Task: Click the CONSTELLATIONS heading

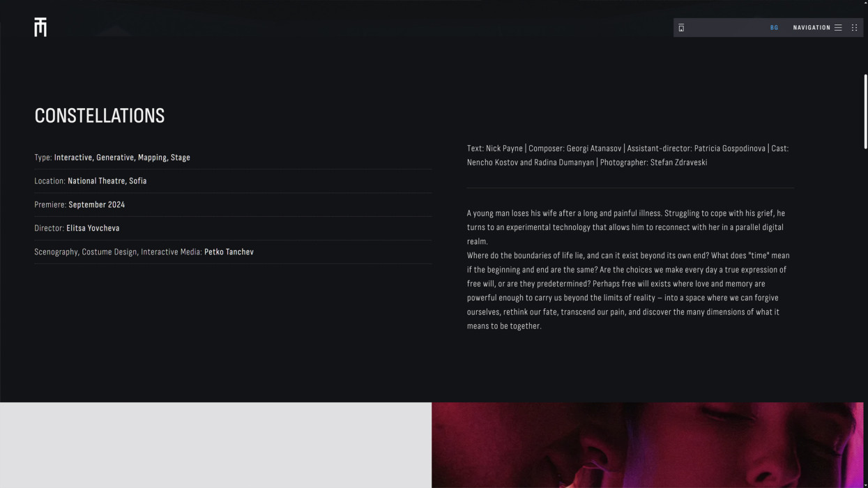Action: coord(100,116)
